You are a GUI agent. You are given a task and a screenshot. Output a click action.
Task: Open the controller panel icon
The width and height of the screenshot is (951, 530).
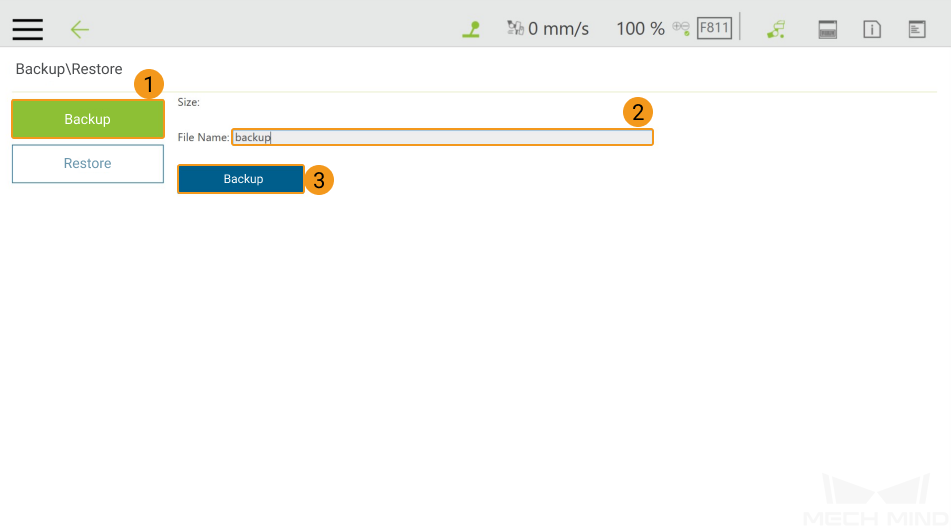pyautogui.click(x=828, y=29)
